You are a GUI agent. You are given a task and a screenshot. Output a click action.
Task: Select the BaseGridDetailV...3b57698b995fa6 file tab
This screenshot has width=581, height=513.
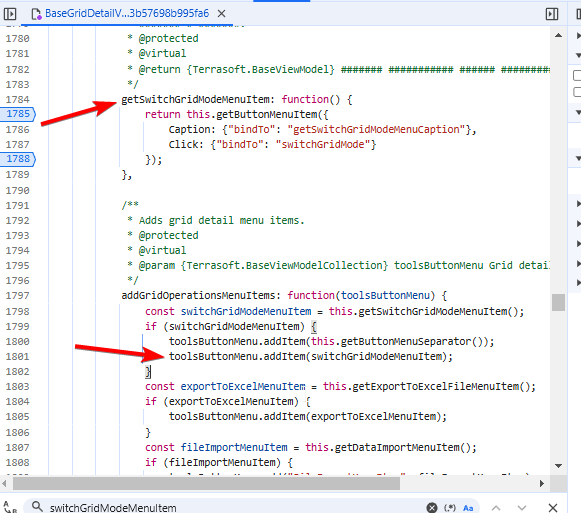coord(127,14)
